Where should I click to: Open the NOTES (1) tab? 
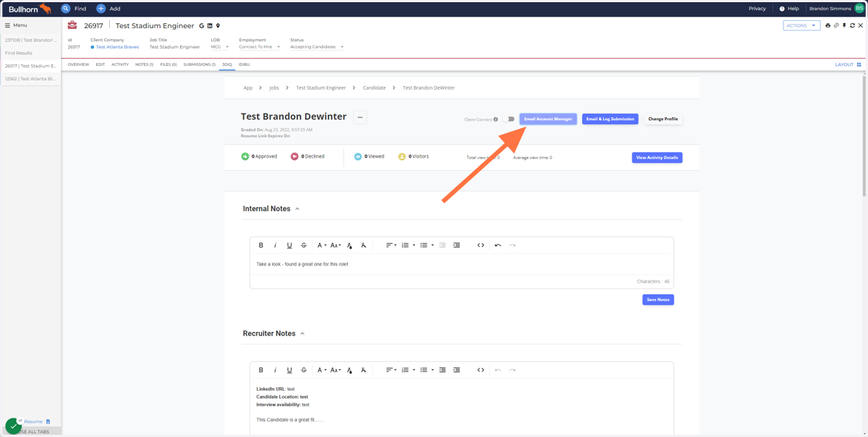click(x=145, y=64)
